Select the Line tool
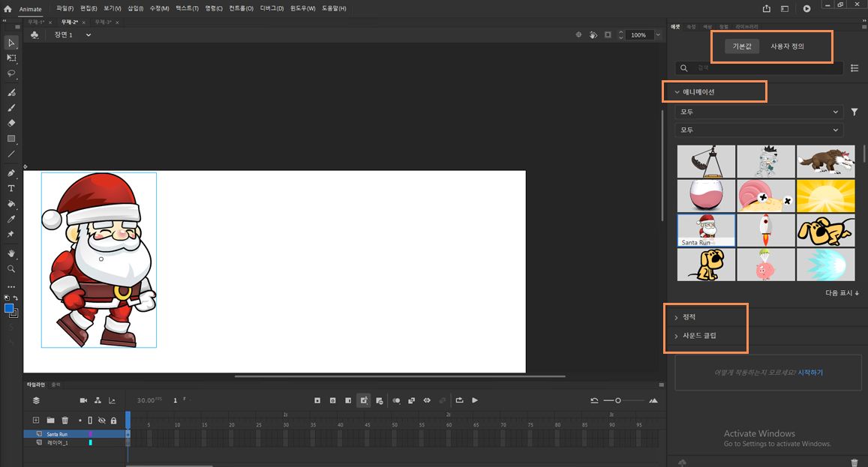This screenshot has width=868, height=467. (x=11, y=154)
